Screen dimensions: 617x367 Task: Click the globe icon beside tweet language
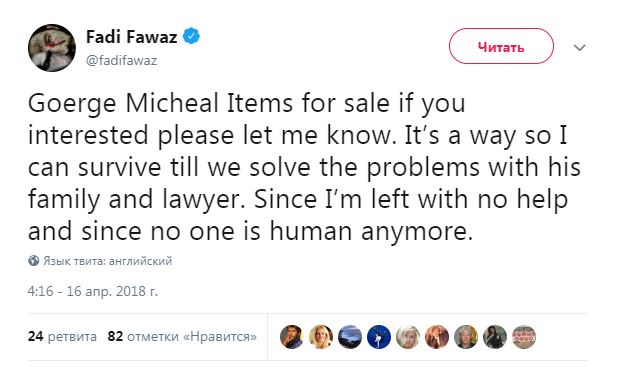tap(34, 260)
